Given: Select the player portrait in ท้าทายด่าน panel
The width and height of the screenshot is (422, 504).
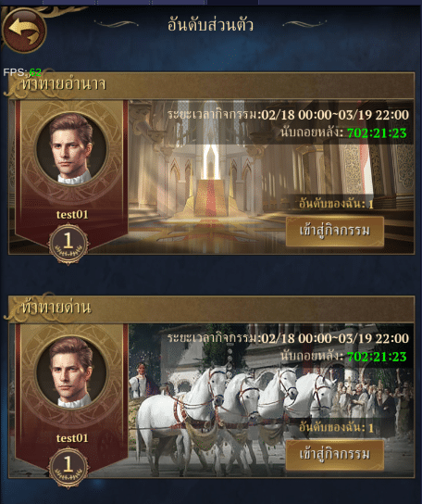Looking at the screenshot, I should click(x=71, y=373).
